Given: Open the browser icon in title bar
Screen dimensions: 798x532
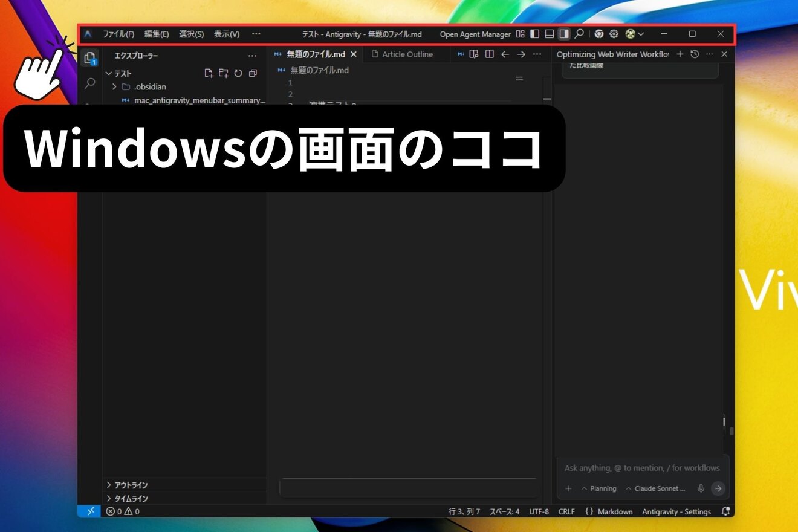Looking at the screenshot, I should tap(598, 34).
